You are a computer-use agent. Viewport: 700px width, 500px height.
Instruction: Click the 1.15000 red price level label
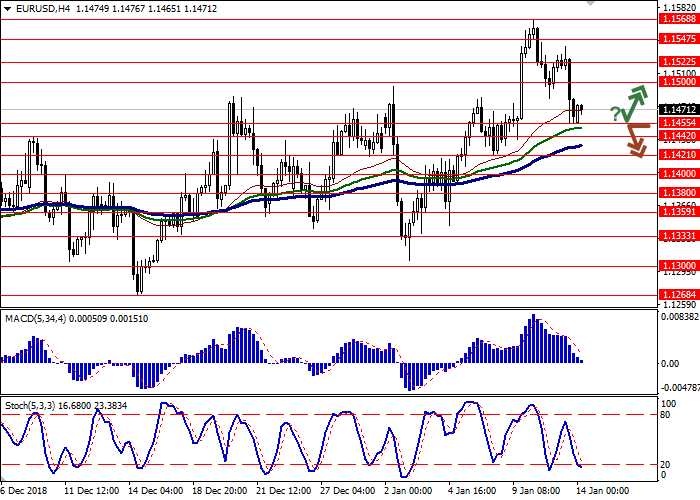point(678,82)
